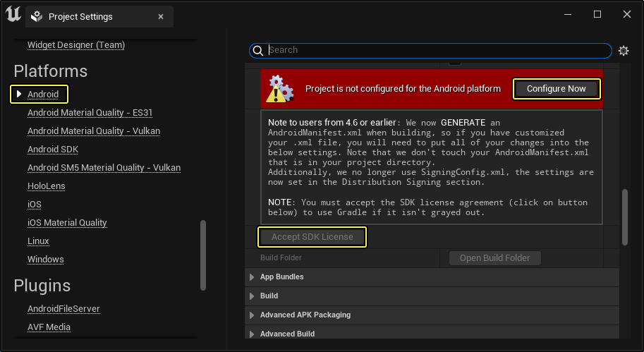Open iOS Material Quality settings
The height and width of the screenshot is (352, 644).
click(67, 223)
